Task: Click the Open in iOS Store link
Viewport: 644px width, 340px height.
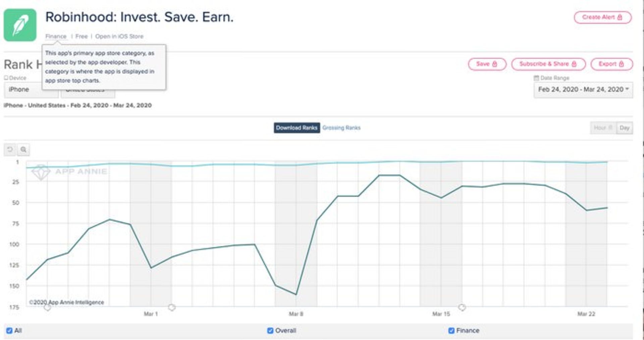Action: 119,36
